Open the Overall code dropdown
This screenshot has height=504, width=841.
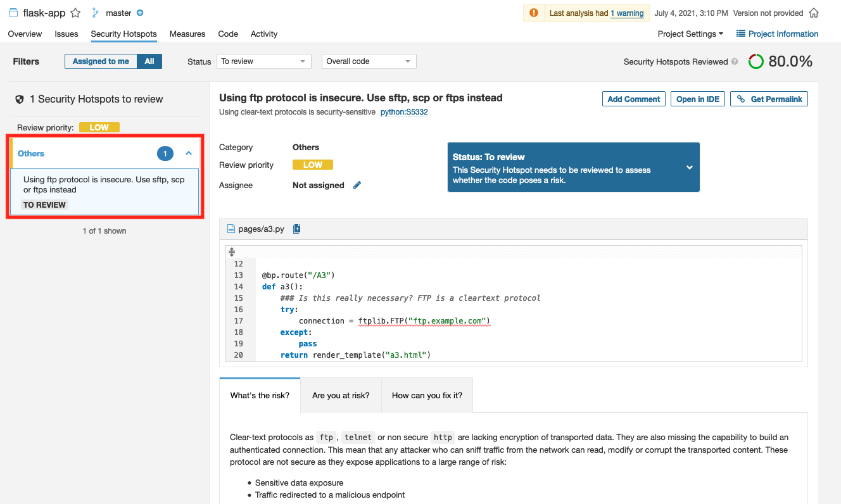369,61
